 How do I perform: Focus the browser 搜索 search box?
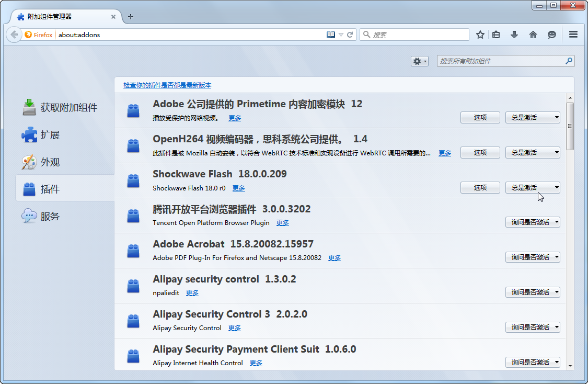[x=414, y=35]
